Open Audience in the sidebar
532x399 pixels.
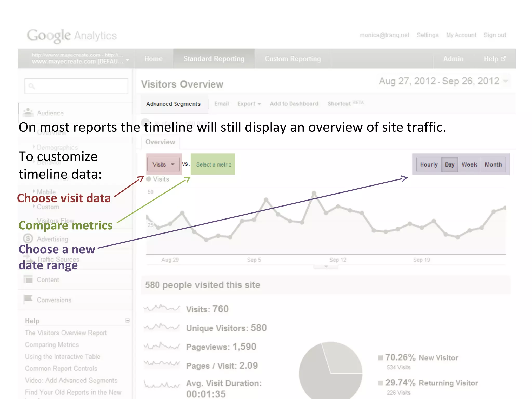[50, 113]
